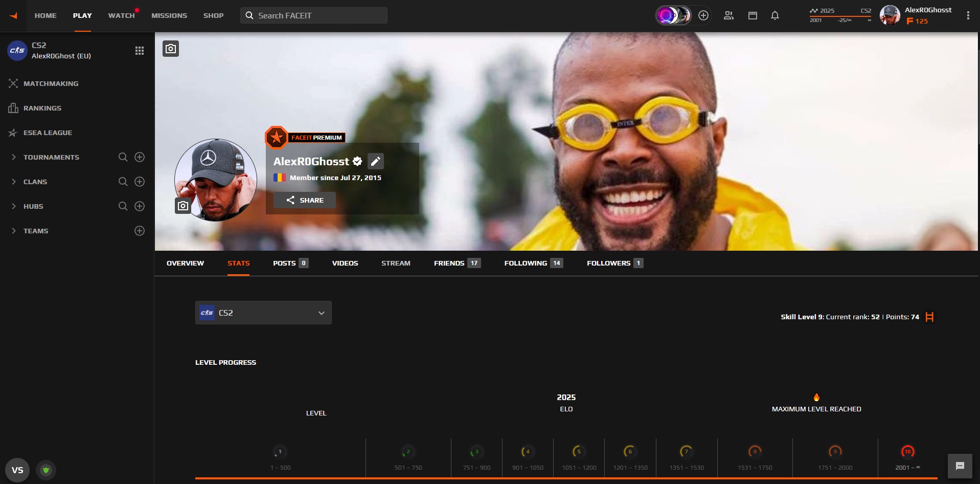Open Watch in top navigation
This screenshot has height=484, width=980.
[122, 15]
